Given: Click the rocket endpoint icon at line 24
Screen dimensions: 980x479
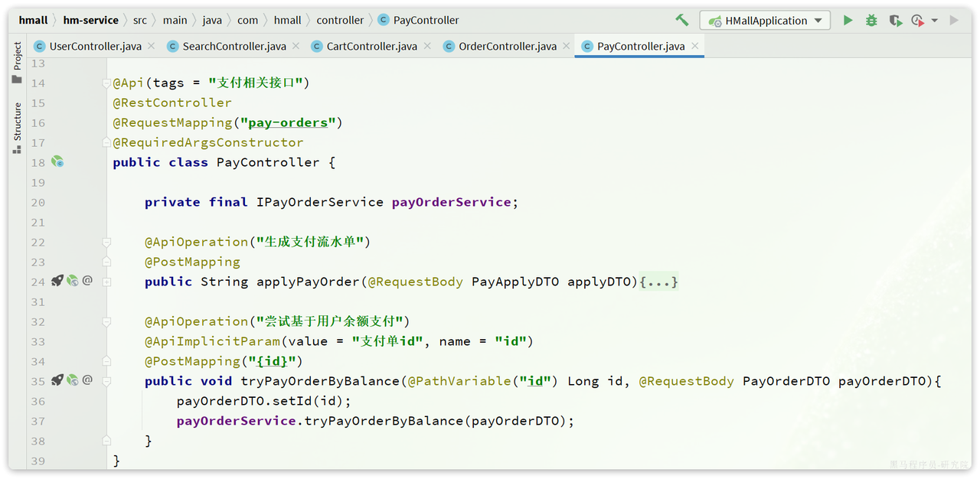Looking at the screenshot, I should point(57,281).
